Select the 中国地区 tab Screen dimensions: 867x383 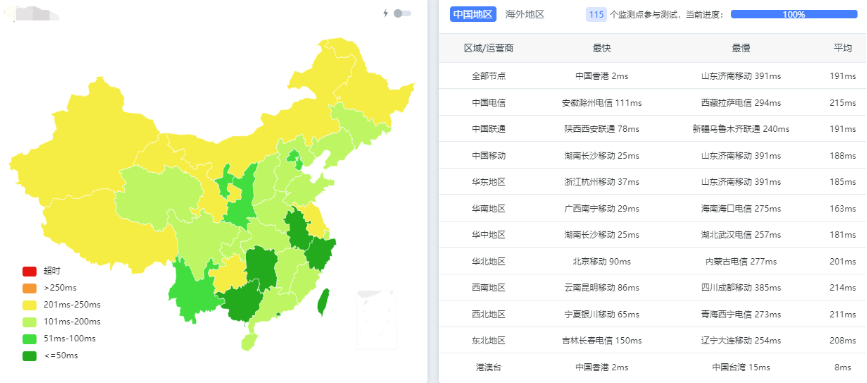click(473, 15)
